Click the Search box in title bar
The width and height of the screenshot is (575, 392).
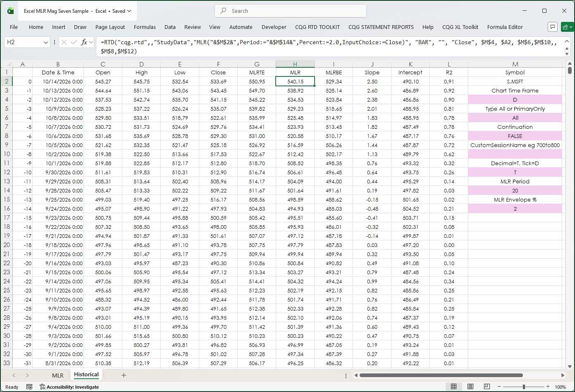[x=291, y=11]
